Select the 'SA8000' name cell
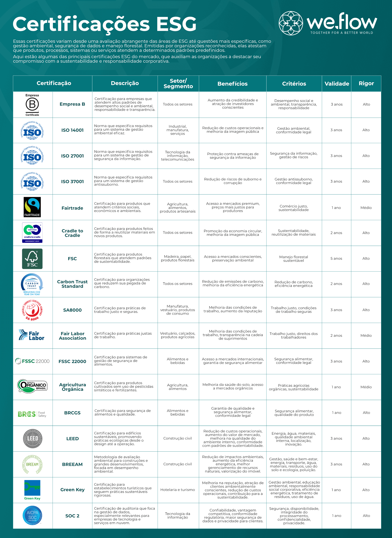 (x=72, y=310)
